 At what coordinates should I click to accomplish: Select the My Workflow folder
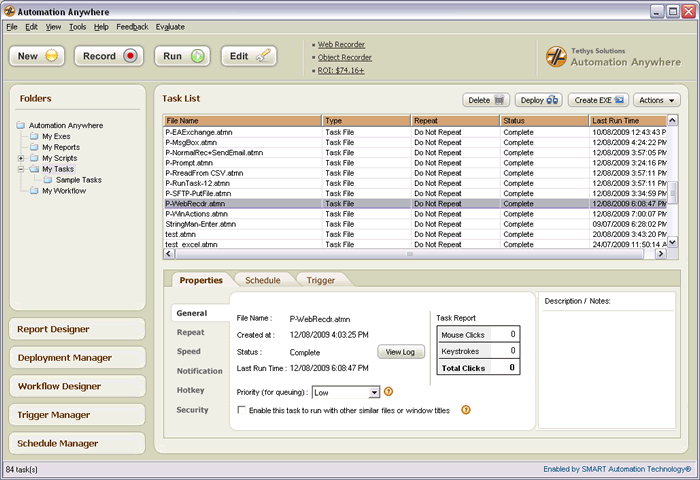coord(64,191)
